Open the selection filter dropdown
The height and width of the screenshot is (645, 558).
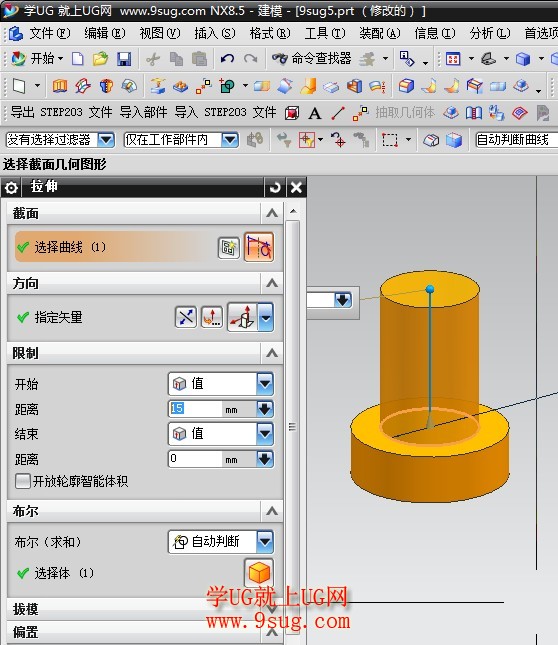(x=106, y=140)
